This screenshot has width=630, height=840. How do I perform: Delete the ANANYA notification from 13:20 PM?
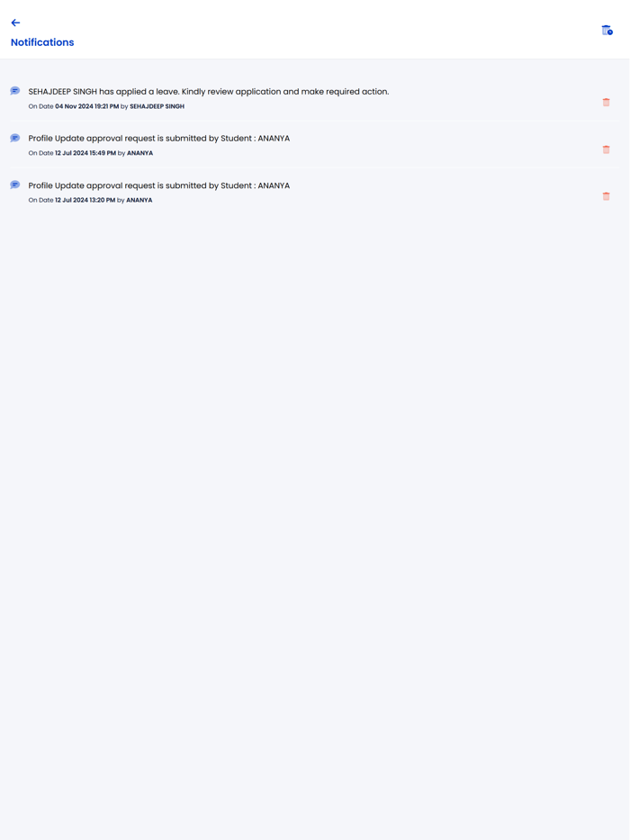click(x=606, y=196)
